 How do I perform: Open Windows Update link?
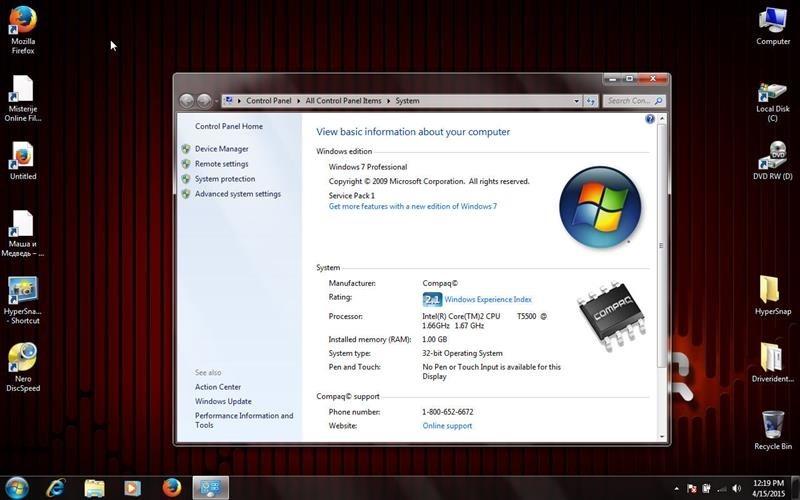(223, 402)
